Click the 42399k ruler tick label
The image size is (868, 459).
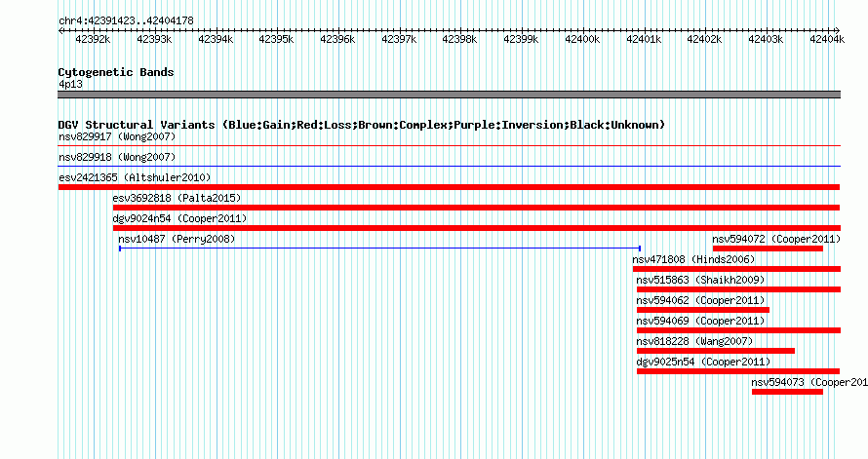point(521,39)
